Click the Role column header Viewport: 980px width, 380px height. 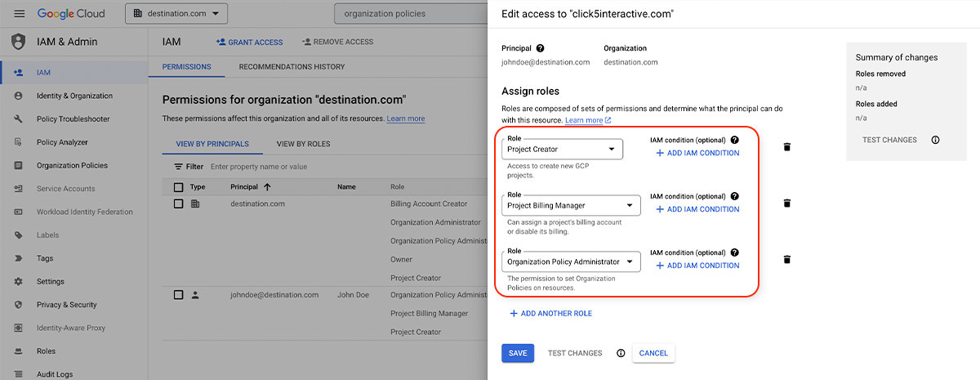click(x=398, y=187)
